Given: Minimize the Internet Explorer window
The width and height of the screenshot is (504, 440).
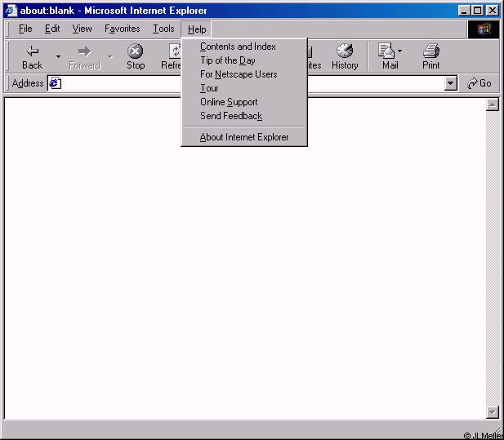Looking at the screenshot, I should 464,11.
